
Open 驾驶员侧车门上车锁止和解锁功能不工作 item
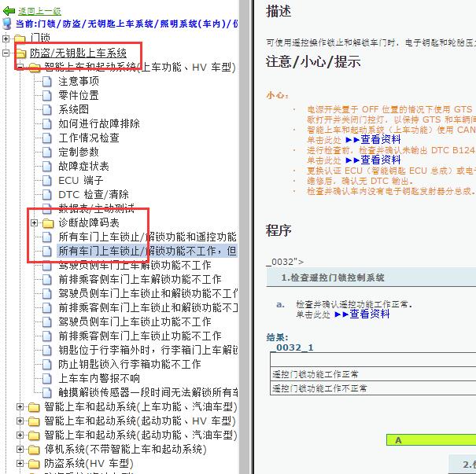point(148,293)
